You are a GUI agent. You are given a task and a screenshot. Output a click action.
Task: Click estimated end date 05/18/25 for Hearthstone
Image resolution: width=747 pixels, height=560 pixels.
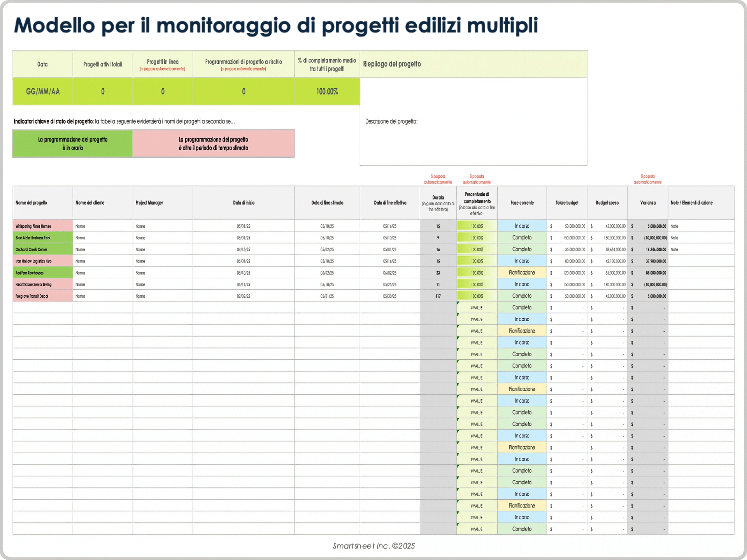point(327,284)
